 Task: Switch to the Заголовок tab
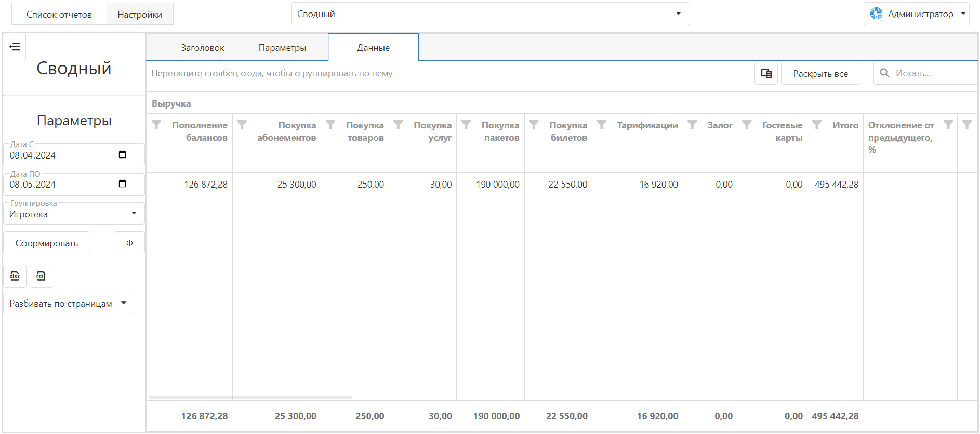[x=203, y=48]
